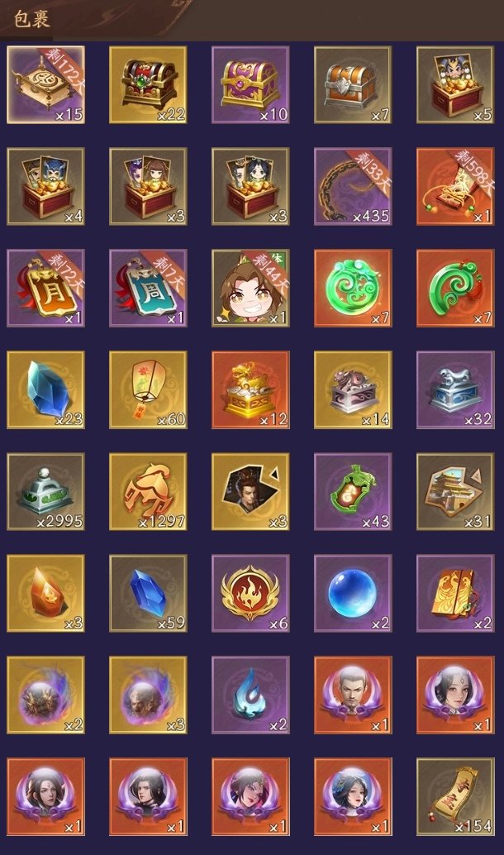This screenshot has width=504, height=855.
Task: Select the teal weekly card 周
Action: tap(148, 288)
